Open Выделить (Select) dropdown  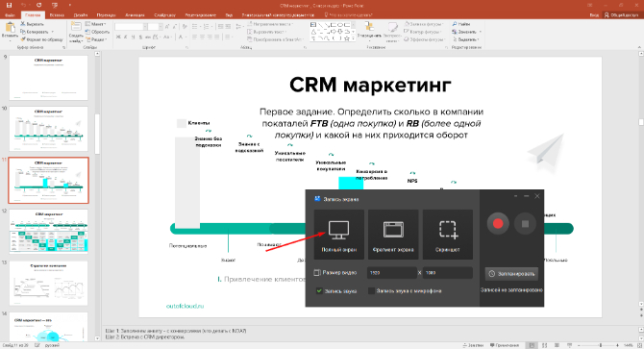466,39
